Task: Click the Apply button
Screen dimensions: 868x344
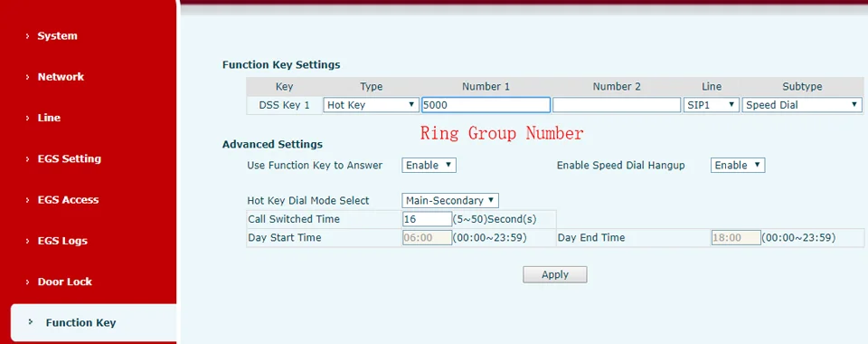Action: point(554,275)
